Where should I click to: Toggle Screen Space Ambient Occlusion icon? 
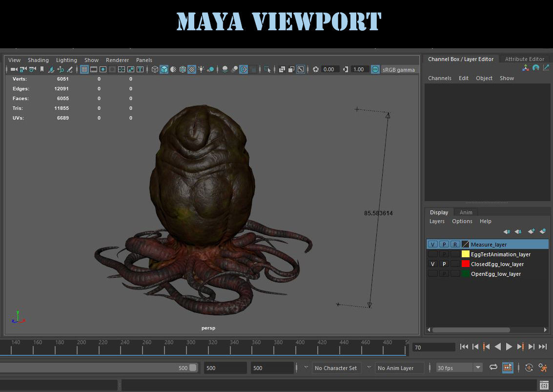pyautogui.click(x=225, y=69)
